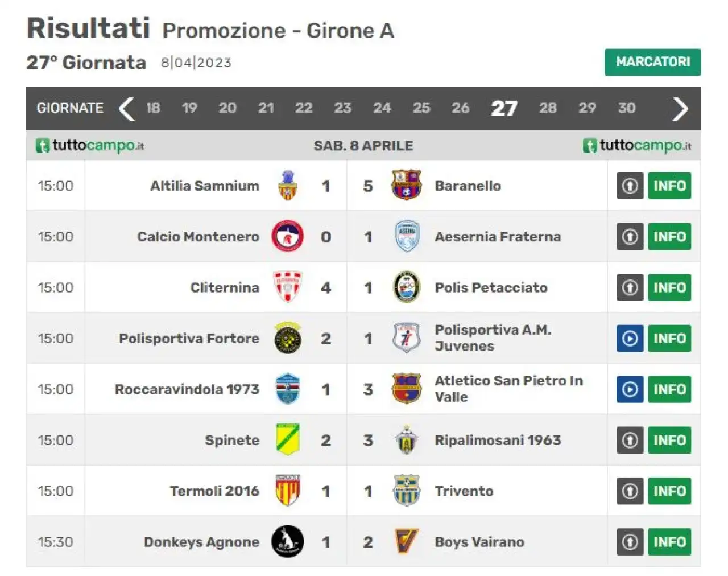Go to next giornate with right chevron
Screen dimensions: 728x576
tap(680, 109)
